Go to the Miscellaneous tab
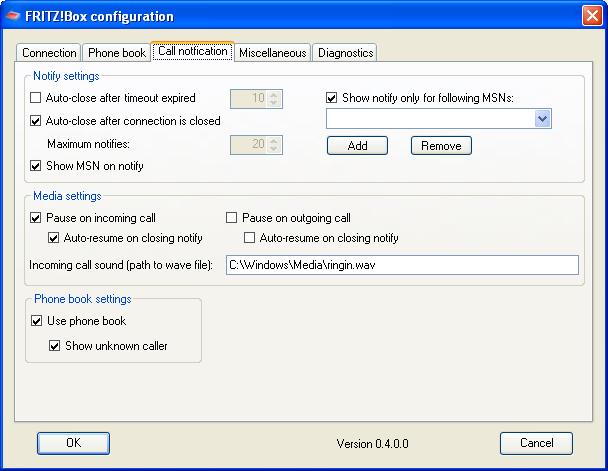608x471 pixels. 272,53
